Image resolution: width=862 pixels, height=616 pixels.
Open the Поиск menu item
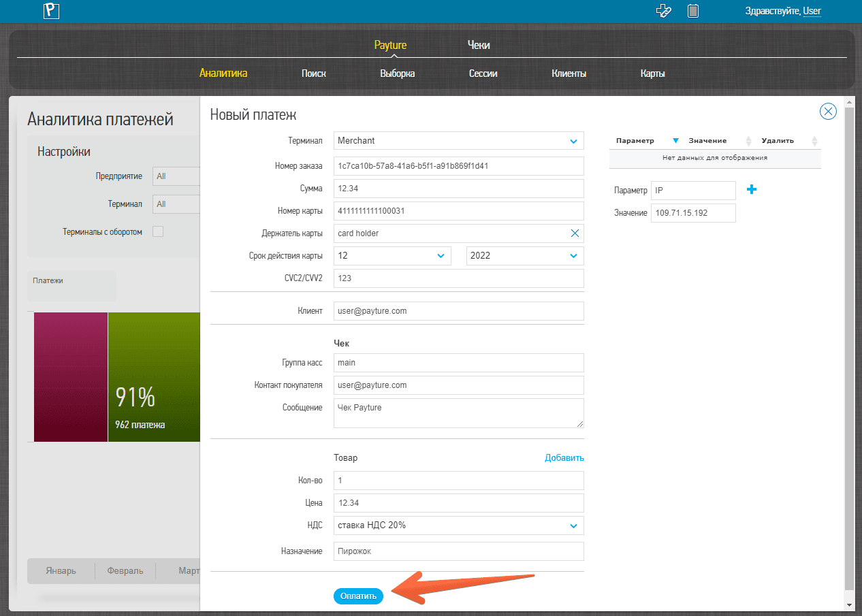(x=314, y=74)
